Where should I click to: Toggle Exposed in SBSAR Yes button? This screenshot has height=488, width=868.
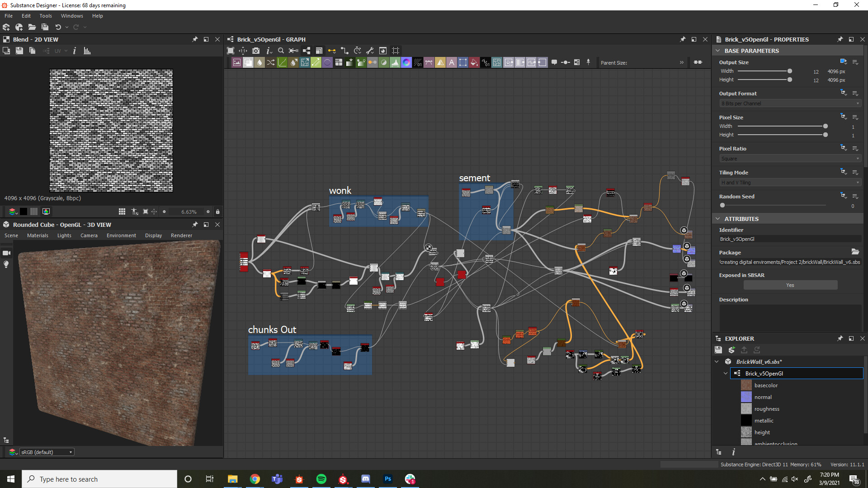click(790, 285)
